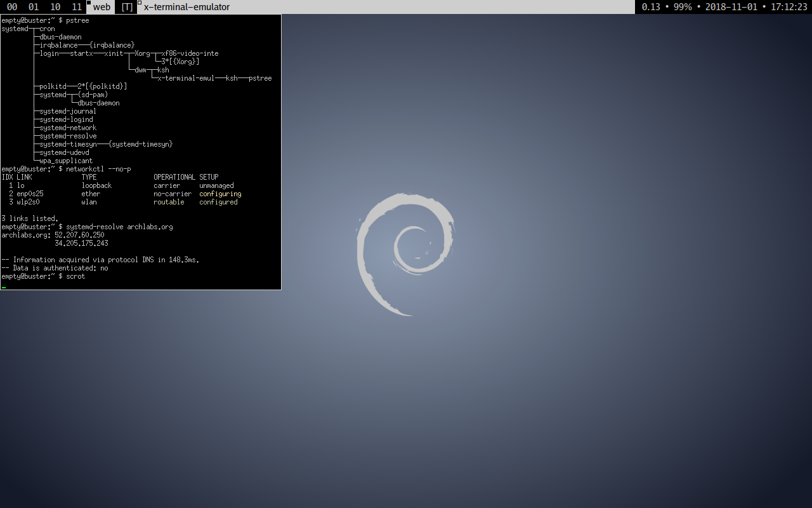Viewport: 812px width, 508px height.
Task: Click the x-terminal-emulator window title in the bar
Action: pos(187,7)
